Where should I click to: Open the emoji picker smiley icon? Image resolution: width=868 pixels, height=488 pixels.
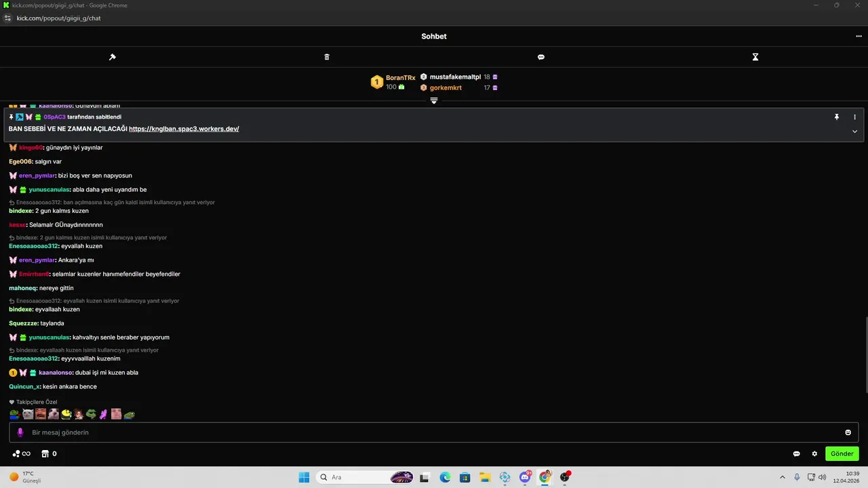click(x=848, y=432)
